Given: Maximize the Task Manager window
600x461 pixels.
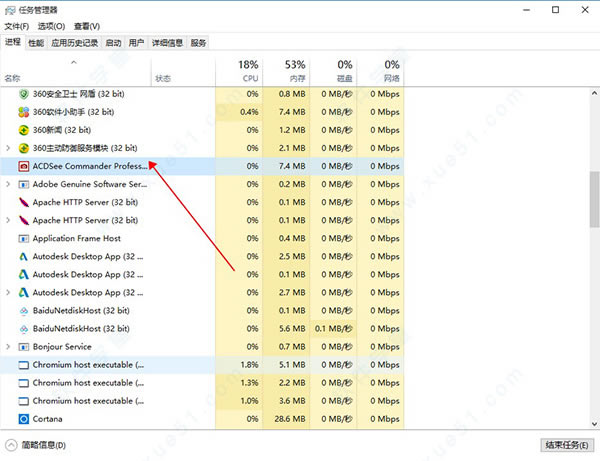Looking at the screenshot, I should pos(556,10).
